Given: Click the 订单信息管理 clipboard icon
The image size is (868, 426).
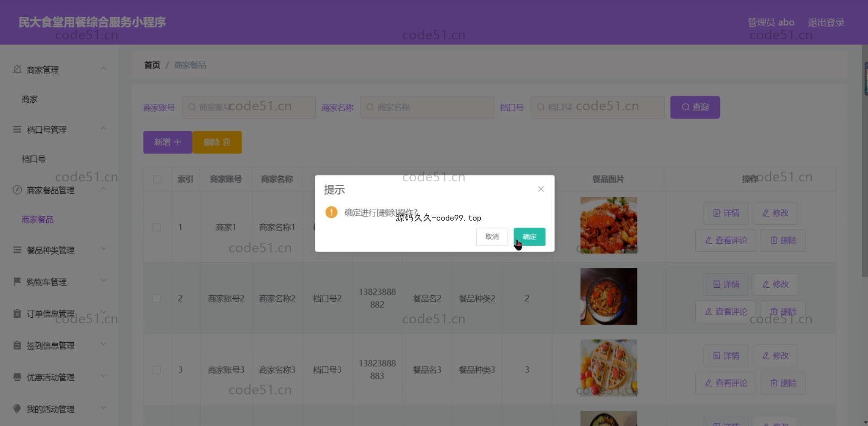Looking at the screenshot, I should [17, 313].
